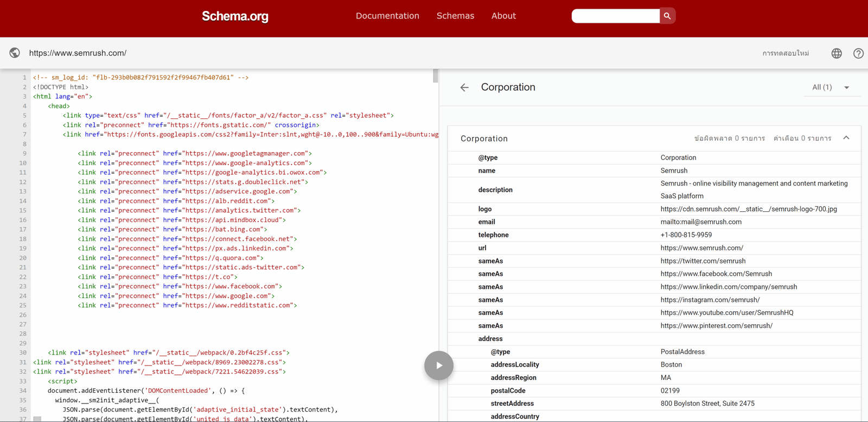Click the fonts.gstatic.com preconnect line
Image resolution: width=868 pixels, height=422 pixels.
pos(191,125)
